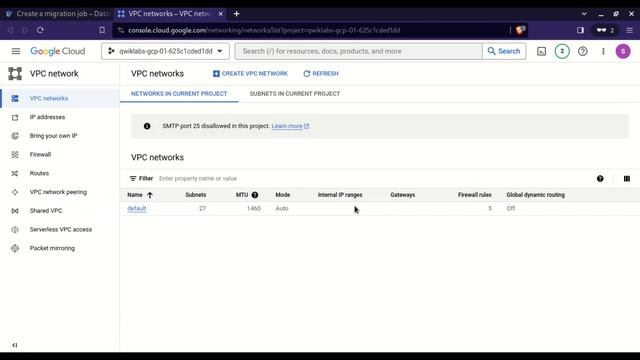Open the project selector qwiklabs-gcp-01-625c1cded1dd dropdown
640x360 pixels.
[165, 51]
